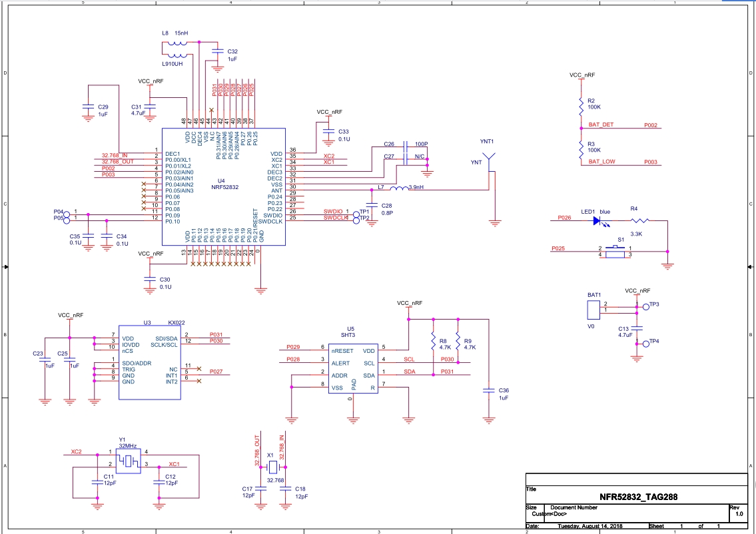Viewport: 756px width, 534px height.
Task: Click the BAT_DET net label
Action: click(x=601, y=125)
